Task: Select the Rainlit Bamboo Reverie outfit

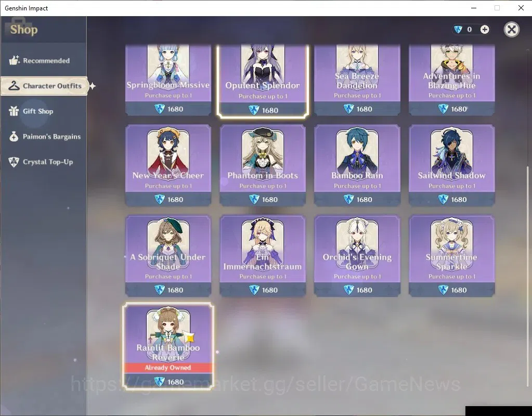Action: click(x=168, y=346)
